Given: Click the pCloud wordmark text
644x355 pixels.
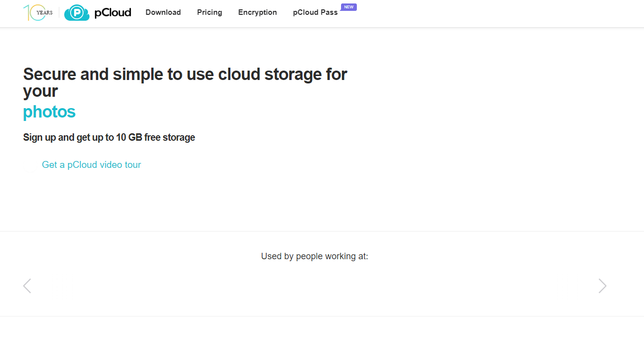Looking at the screenshot, I should (113, 12).
